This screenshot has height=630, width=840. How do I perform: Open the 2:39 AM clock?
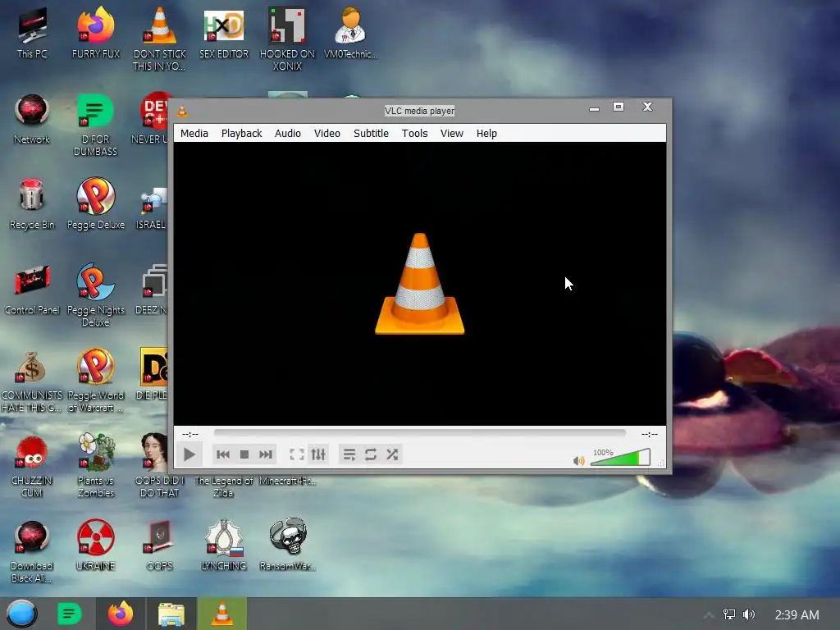click(x=797, y=615)
